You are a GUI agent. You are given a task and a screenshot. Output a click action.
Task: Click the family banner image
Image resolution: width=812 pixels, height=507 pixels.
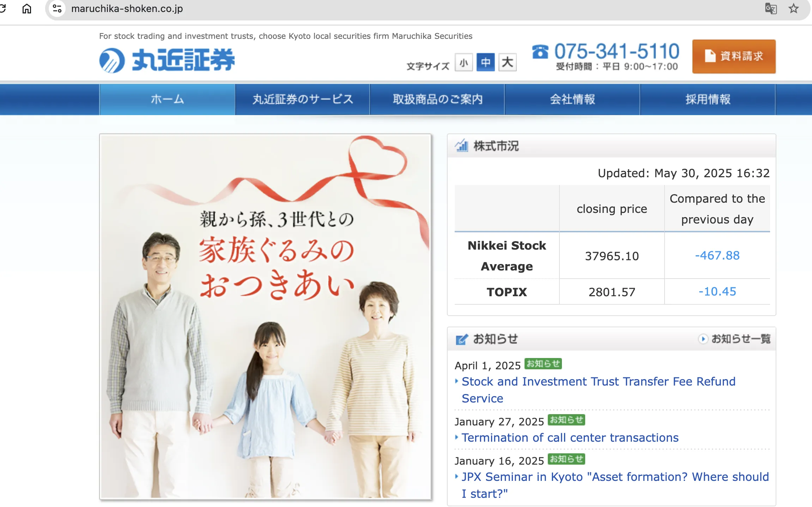pos(265,317)
